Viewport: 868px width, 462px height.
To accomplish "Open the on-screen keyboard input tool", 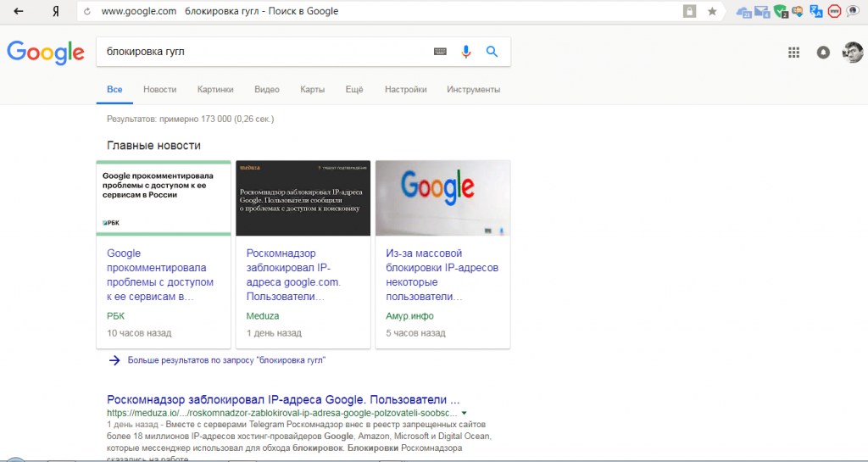I will [x=440, y=52].
